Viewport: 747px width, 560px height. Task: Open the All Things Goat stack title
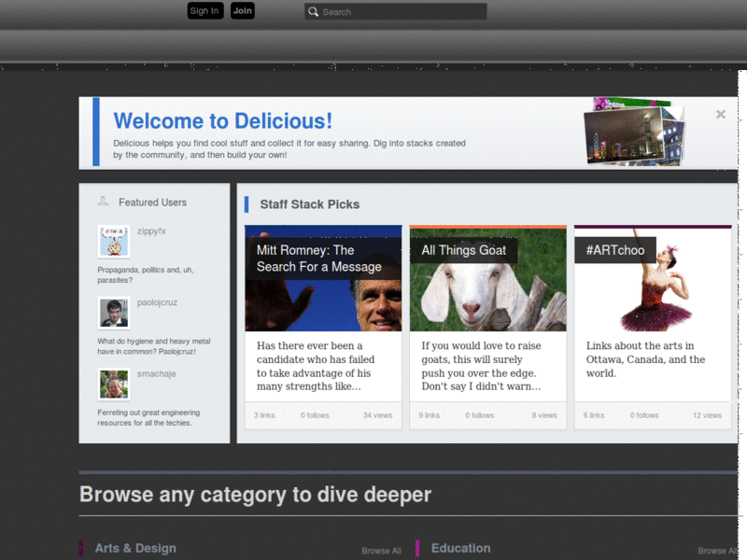tap(463, 250)
